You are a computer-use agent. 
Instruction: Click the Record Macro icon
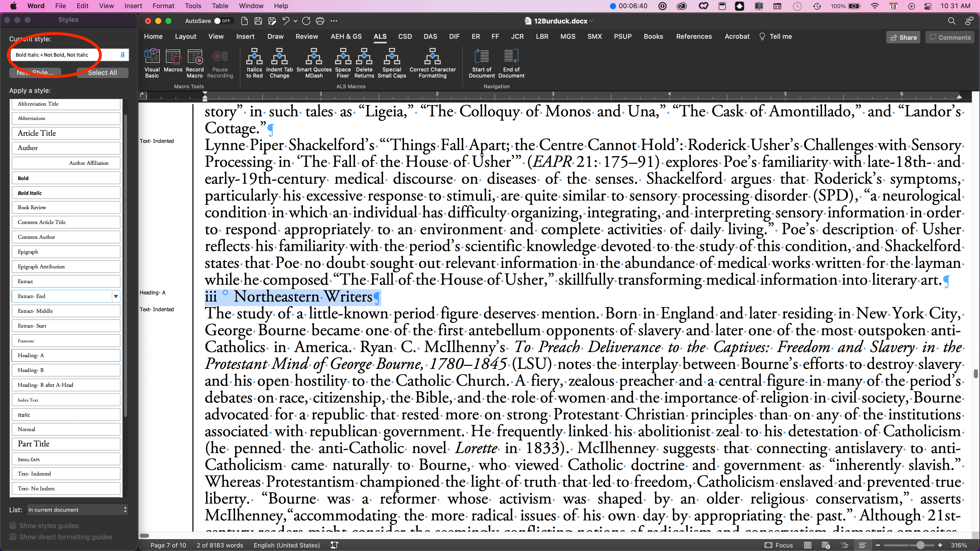click(x=195, y=57)
